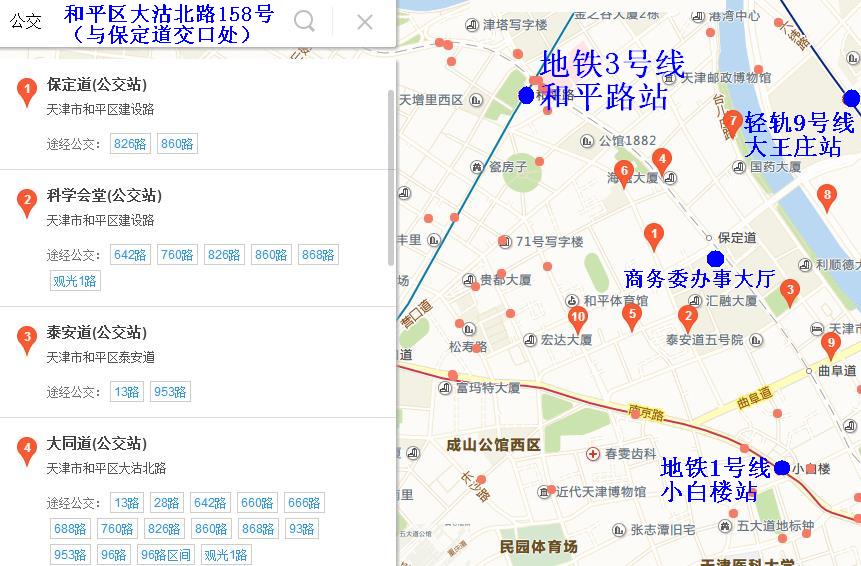Open 大同道(公交站) result title
The width and height of the screenshot is (861, 566).
pos(97,444)
